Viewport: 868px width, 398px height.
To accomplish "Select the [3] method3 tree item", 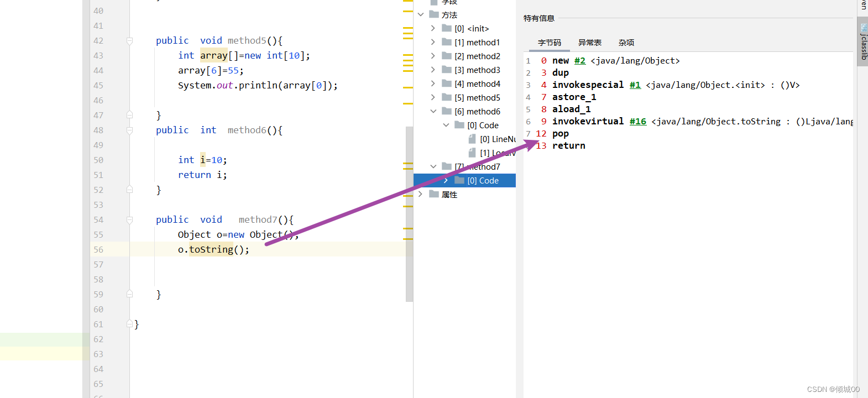I will 477,70.
